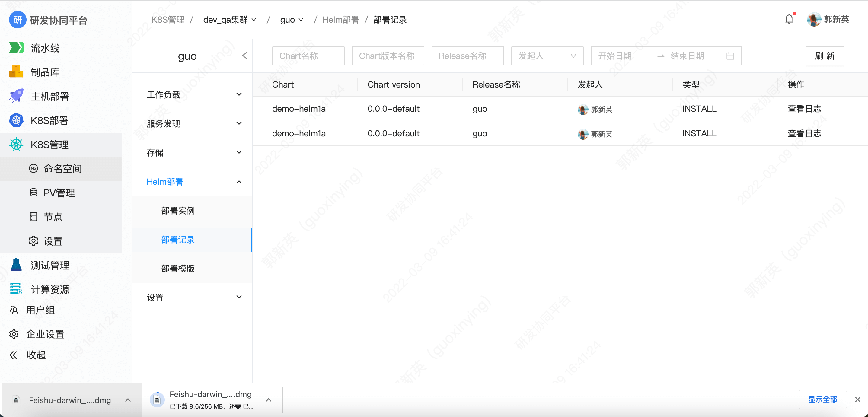The width and height of the screenshot is (868, 417).
Task: Open the 部署实例 menu item
Action: 178,211
